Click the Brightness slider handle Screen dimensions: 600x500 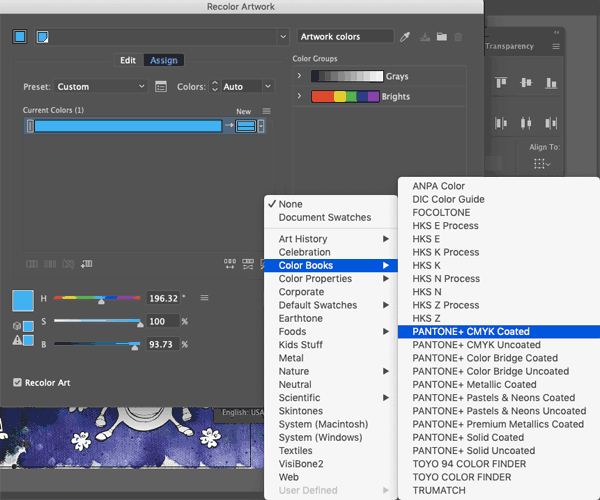(x=135, y=348)
